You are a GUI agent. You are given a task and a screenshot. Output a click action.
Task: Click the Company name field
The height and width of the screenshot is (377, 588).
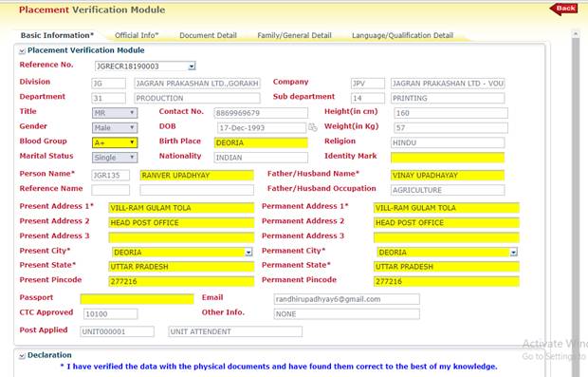point(448,84)
